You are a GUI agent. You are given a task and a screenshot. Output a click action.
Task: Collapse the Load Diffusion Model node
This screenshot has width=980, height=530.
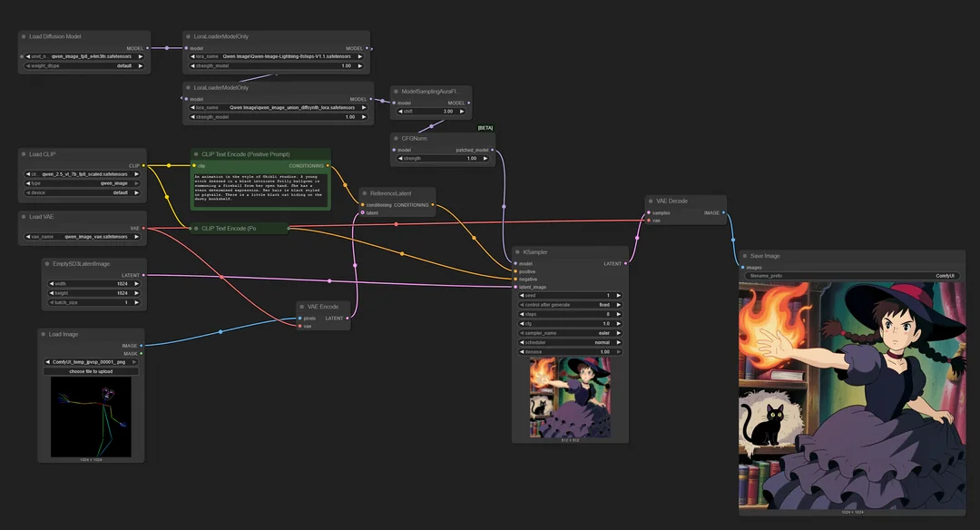[24, 36]
